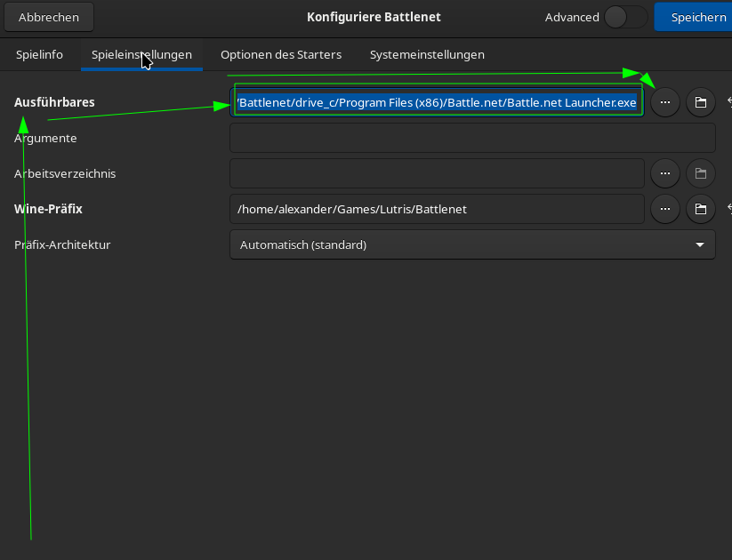Go to the Systemeinstellungen tab

(427, 54)
